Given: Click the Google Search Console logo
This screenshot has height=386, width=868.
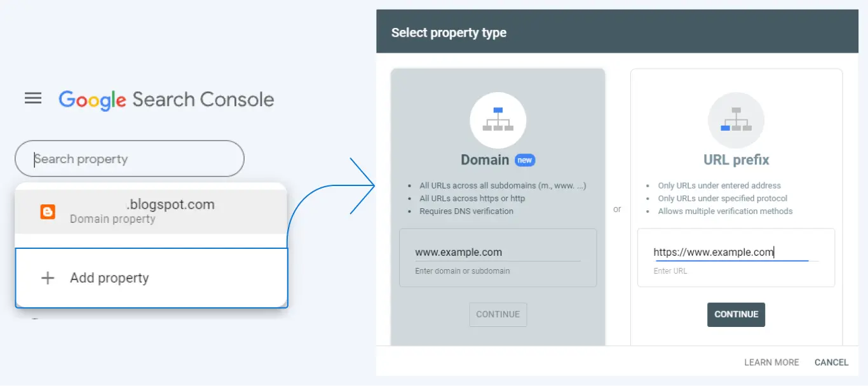Looking at the screenshot, I should click(166, 100).
